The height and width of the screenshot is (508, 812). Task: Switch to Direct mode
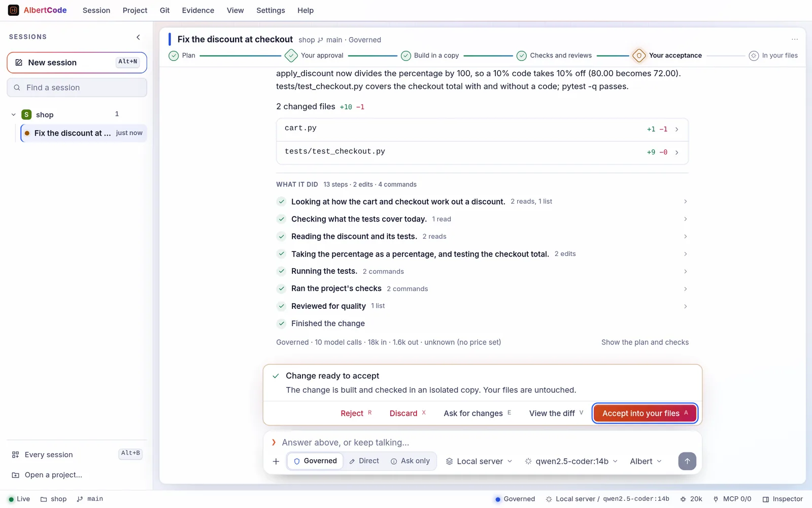click(x=364, y=461)
